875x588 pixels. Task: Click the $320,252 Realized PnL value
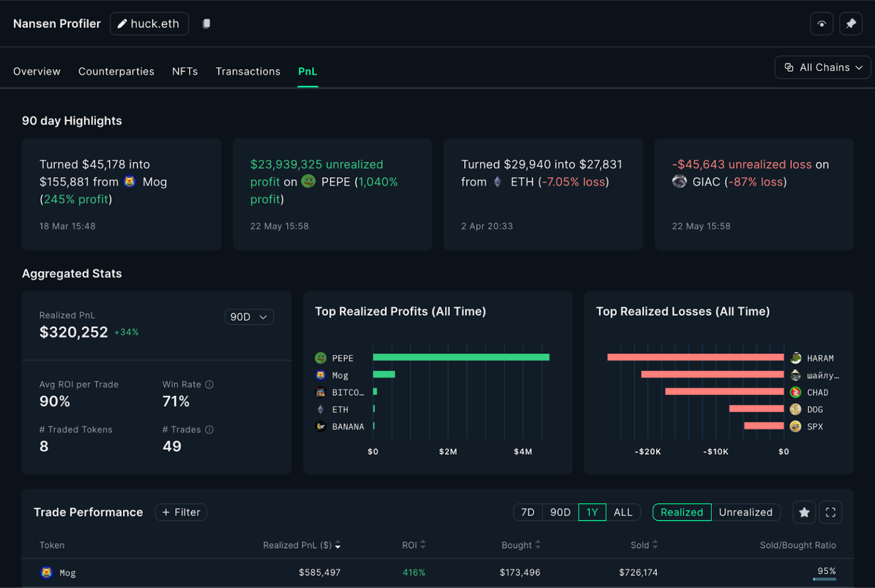pyautogui.click(x=73, y=332)
